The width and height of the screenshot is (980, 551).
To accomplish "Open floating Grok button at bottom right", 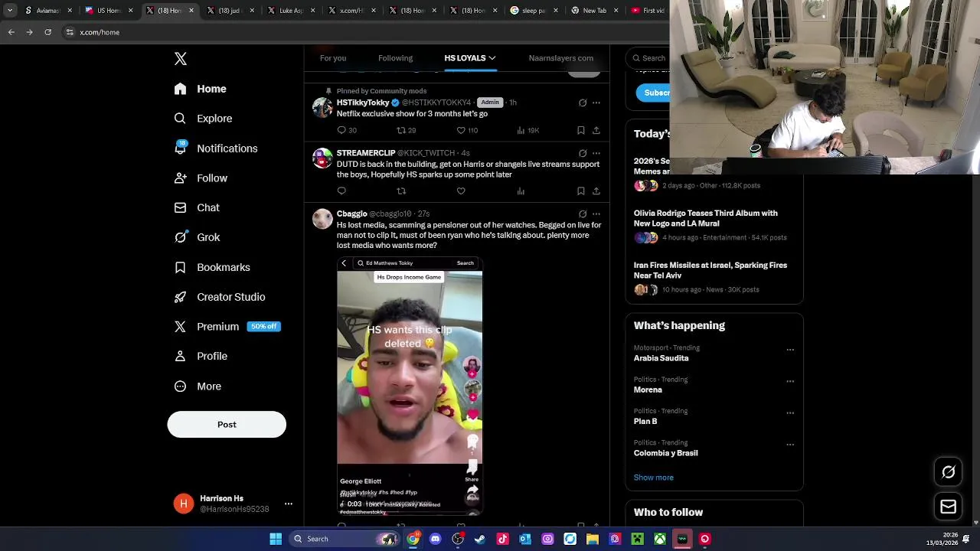I will 949,472.
